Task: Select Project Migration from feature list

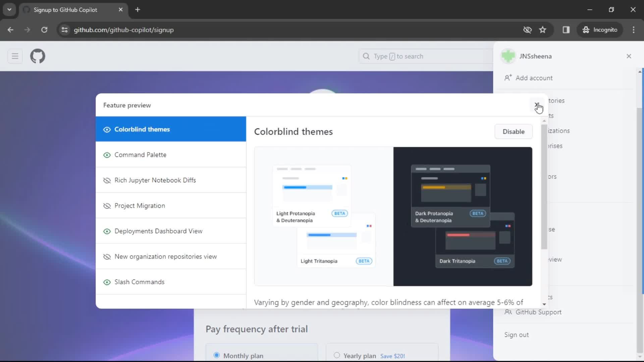Action: tap(140, 205)
